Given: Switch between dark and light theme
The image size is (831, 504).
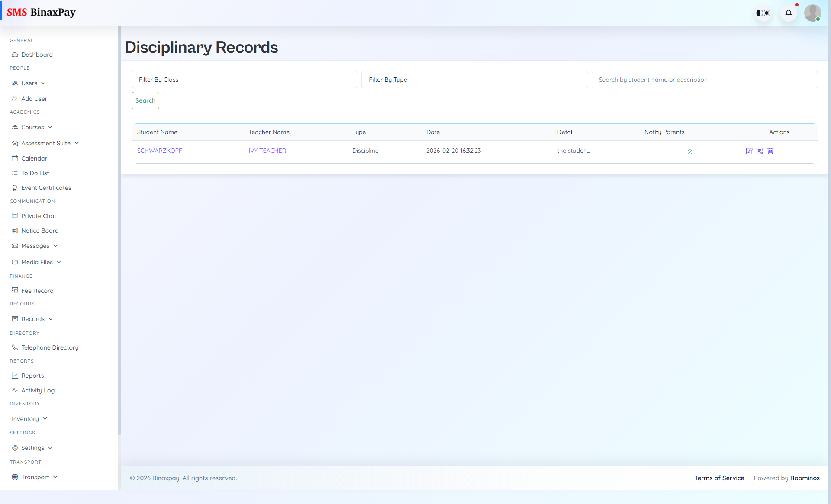Looking at the screenshot, I should (763, 13).
